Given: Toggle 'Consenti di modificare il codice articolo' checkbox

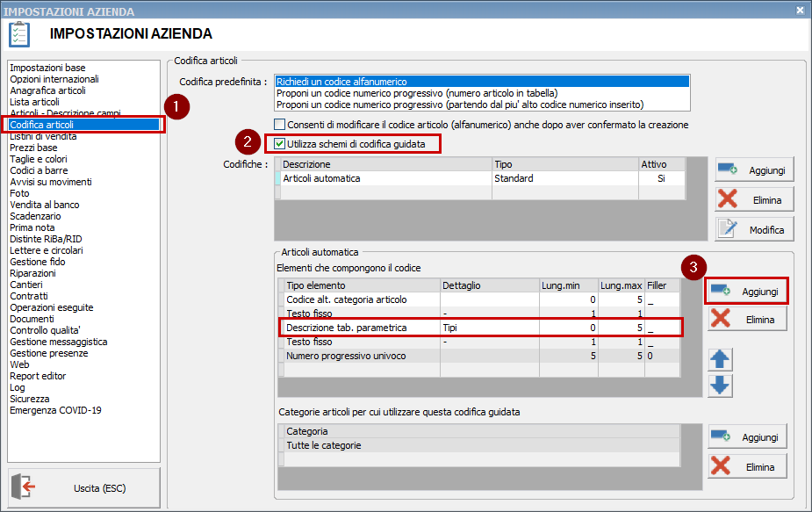Looking at the screenshot, I should click(280, 125).
